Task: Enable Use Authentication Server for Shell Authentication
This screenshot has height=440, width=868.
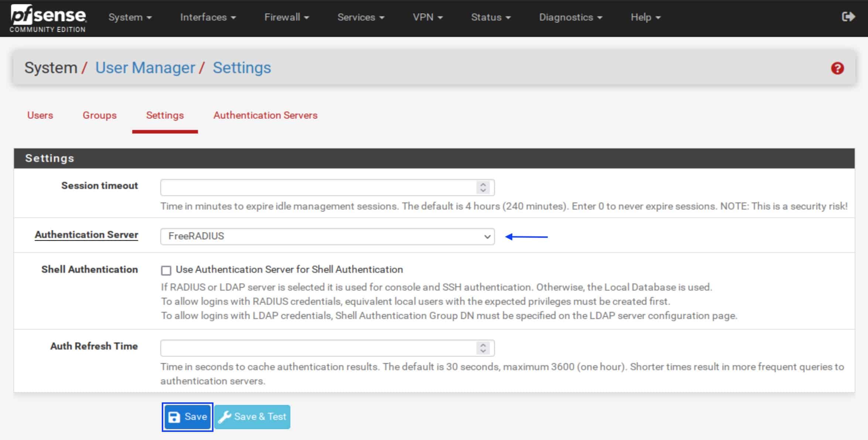Action: tap(166, 271)
